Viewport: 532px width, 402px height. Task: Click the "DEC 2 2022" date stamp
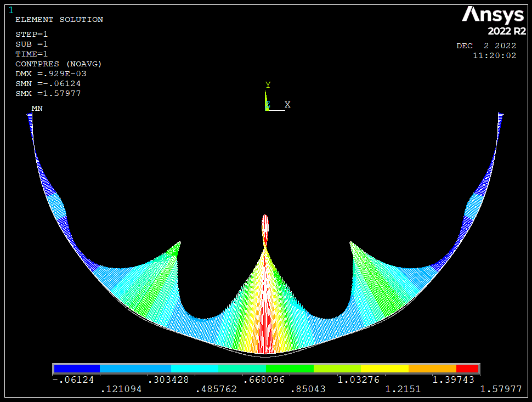click(x=486, y=46)
